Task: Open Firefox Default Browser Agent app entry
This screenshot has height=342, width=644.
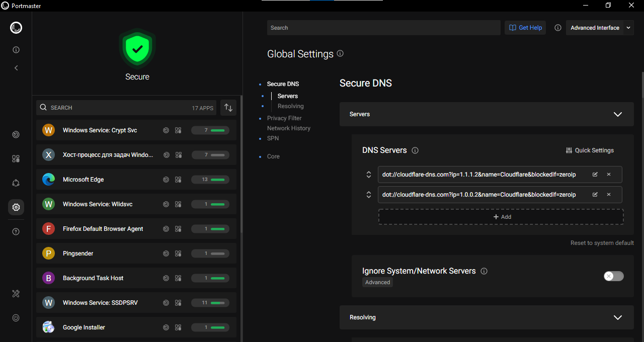Action: pos(136,229)
